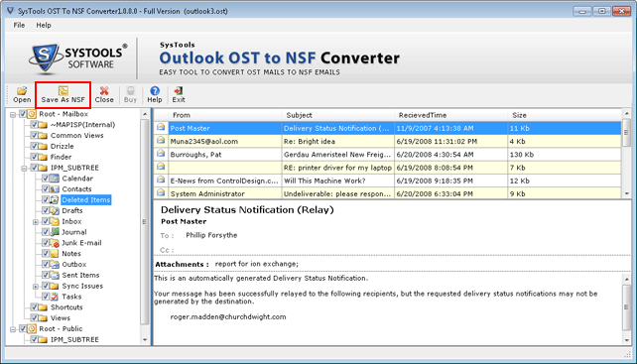Click attachment 'report for ion exchange;'

256,264
